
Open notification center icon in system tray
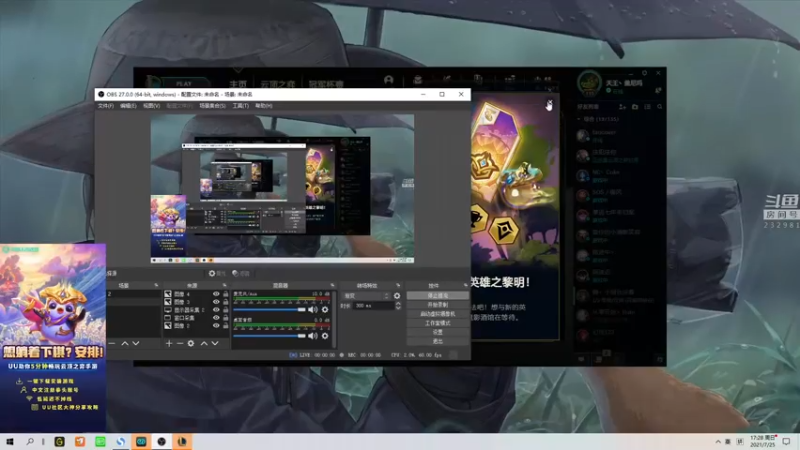tap(786, 441)
